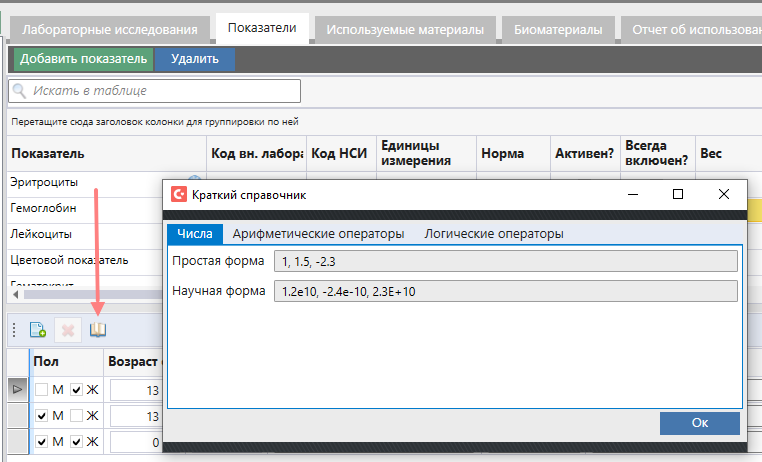The height and width of the screenshot is (462, 762).
Task: Minimize the Краткий справочник dialog
Action: pos(630,195)
